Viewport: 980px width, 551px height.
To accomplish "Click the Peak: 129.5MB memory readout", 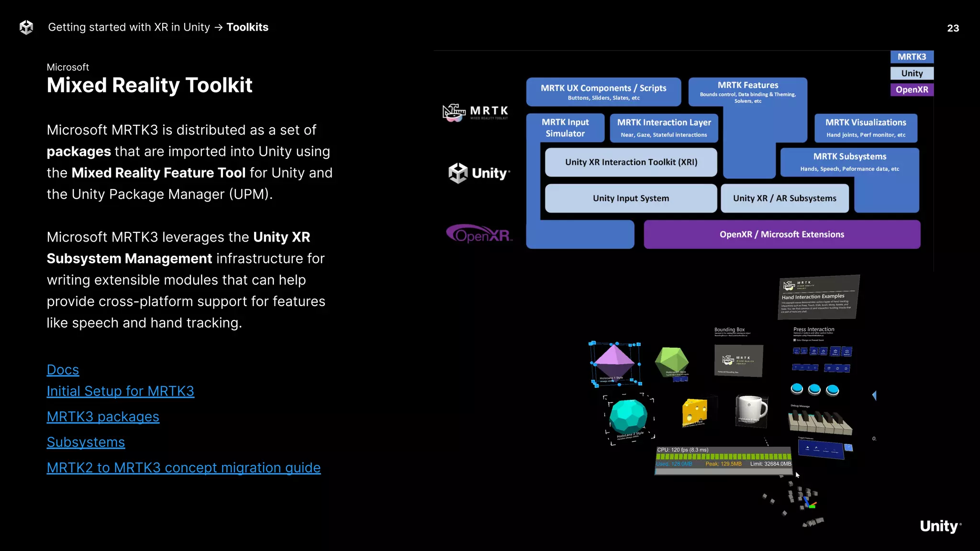I will [724, 464].
